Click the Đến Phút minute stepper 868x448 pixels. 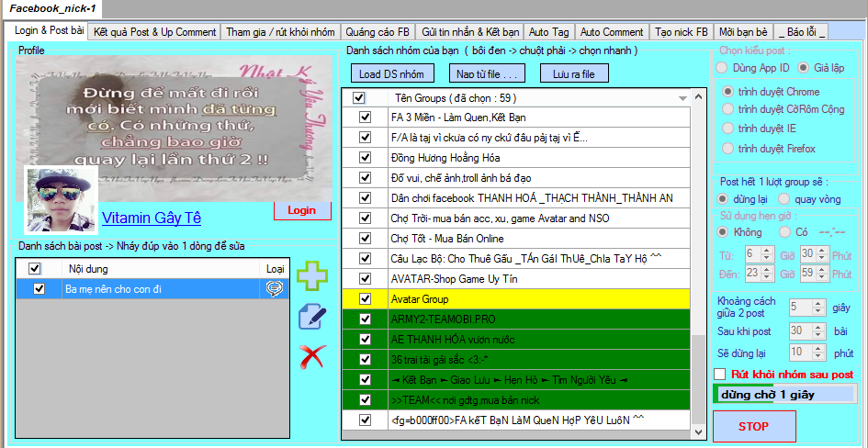[824, 274]
